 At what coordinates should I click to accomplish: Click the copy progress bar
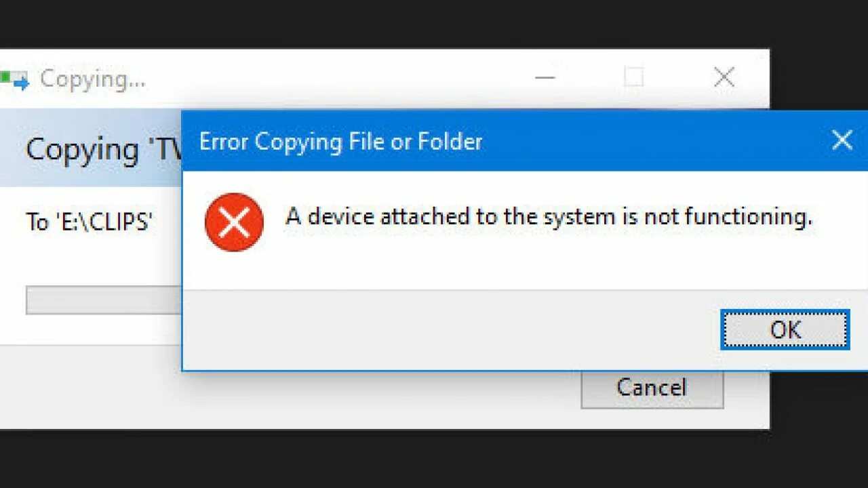click(x=104, y=300)
